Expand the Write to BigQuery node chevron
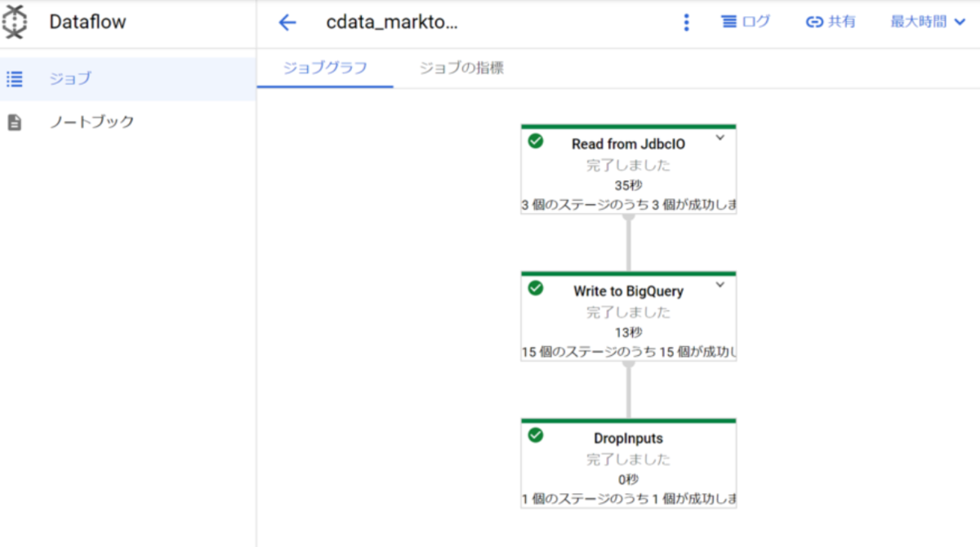The width and height of the screenshot is (980, 547). (x=719, y=285)
